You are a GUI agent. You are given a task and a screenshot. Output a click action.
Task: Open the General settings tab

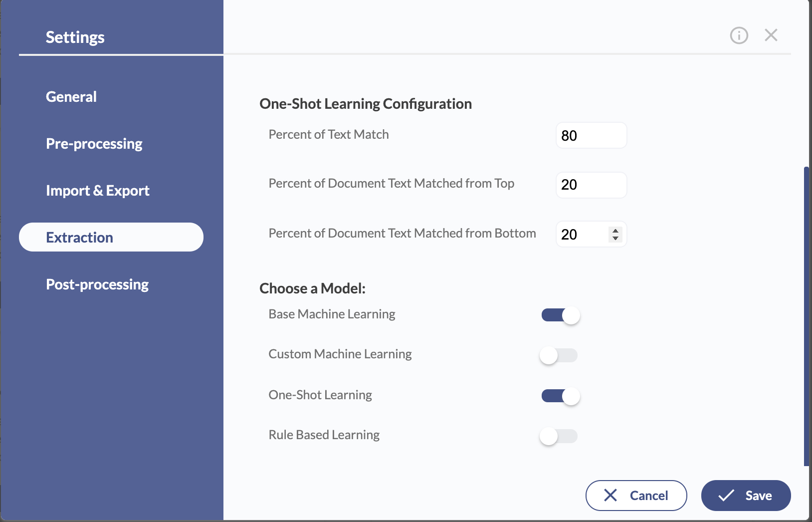click(71, 97)
